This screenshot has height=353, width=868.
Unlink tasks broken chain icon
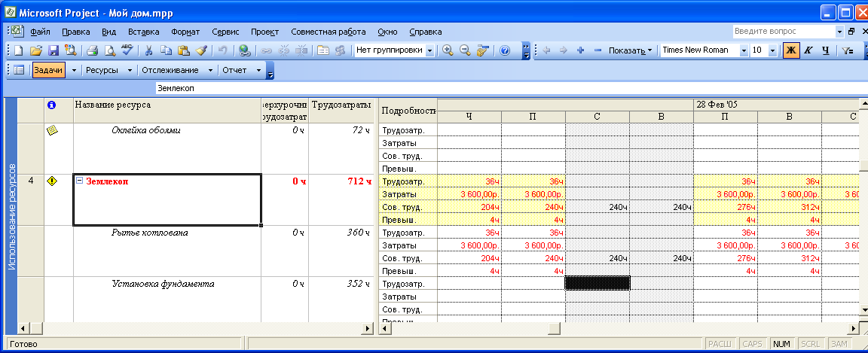coord(283,50)
